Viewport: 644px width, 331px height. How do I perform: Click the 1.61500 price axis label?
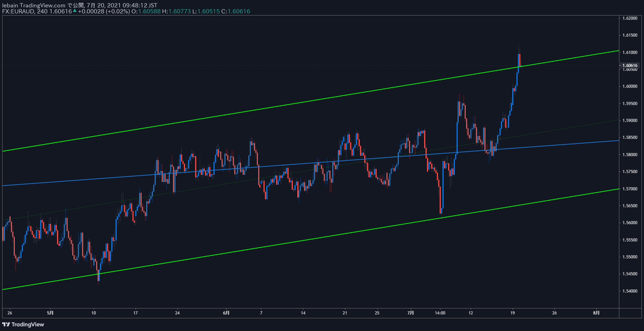630,35
